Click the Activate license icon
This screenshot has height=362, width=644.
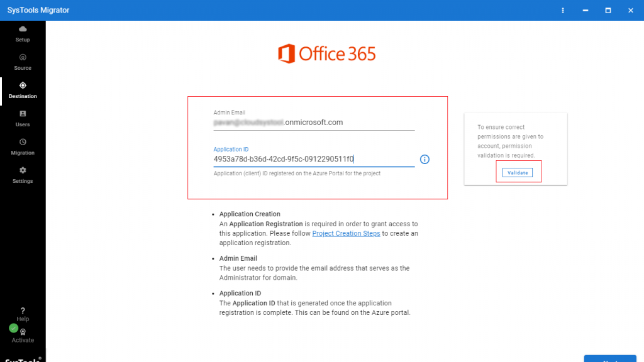click(x=23, y=332)
